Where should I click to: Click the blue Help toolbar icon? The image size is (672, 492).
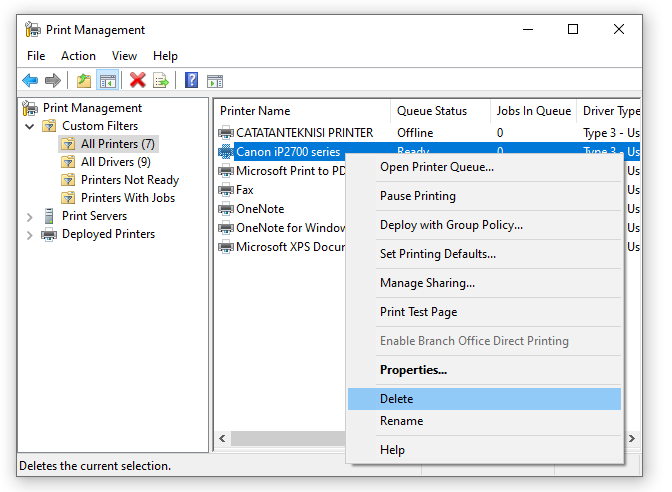point(191,81)
